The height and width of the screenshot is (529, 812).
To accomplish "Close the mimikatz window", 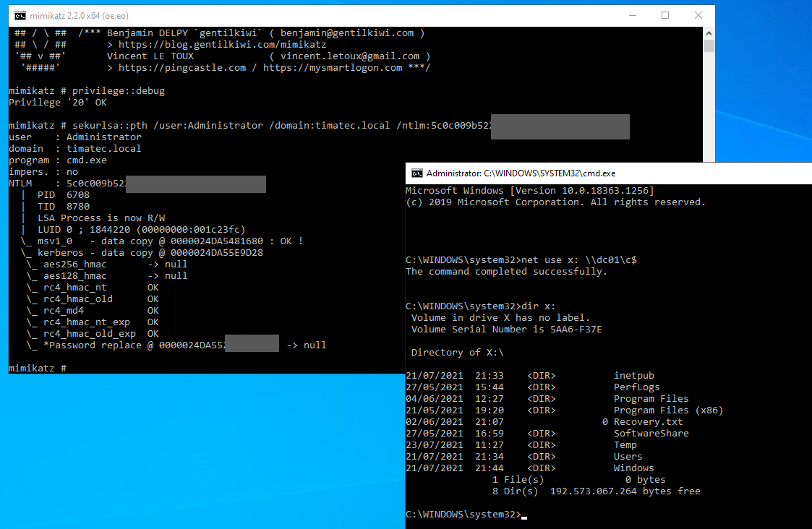I will click(x=698, y=15).
